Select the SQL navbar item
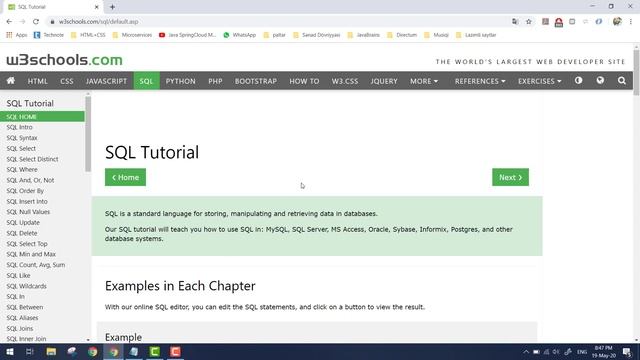The width and height of the screenshot is (640, 360). tap(146, 81)
